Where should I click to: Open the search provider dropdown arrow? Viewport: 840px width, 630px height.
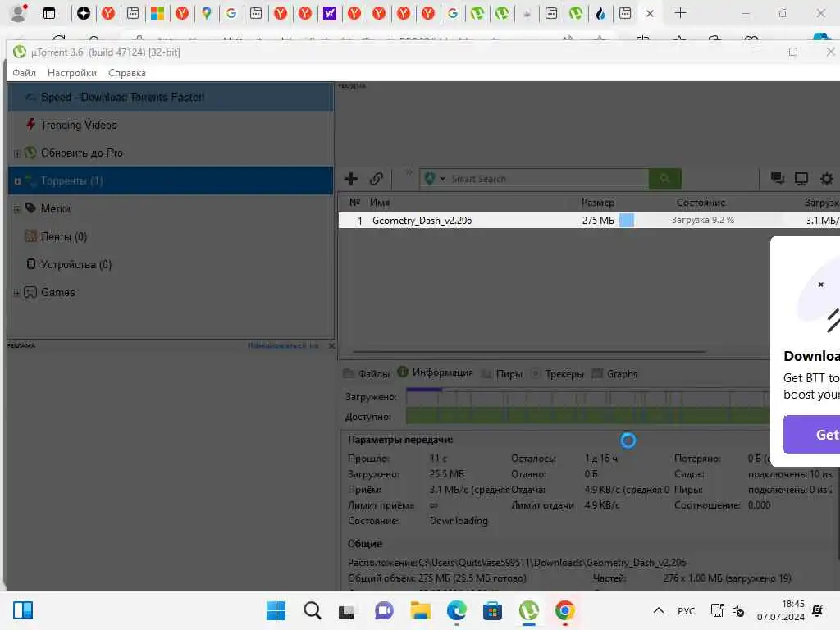pyautogui.click(x=442, y=179)
